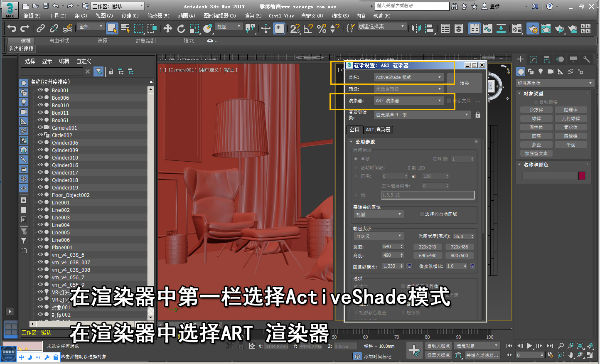This screenshot has width=600, height=364.
Task: Activate Select and Rotate tool
Action: point(181,28)
